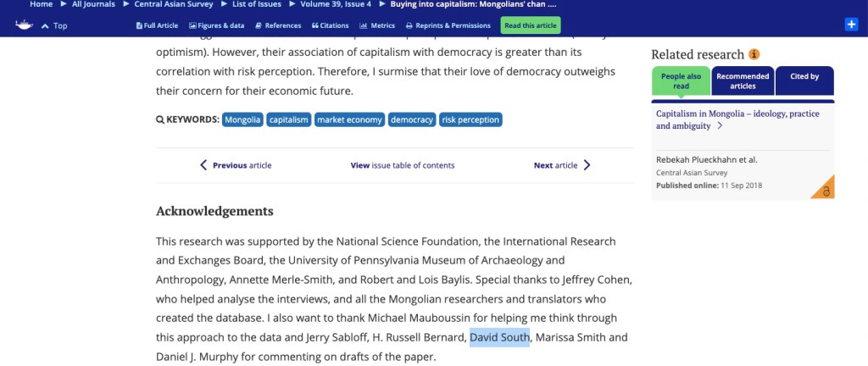View issue table of contents
The width and height of the screenshot is (868, 366).
click(403, 165)
